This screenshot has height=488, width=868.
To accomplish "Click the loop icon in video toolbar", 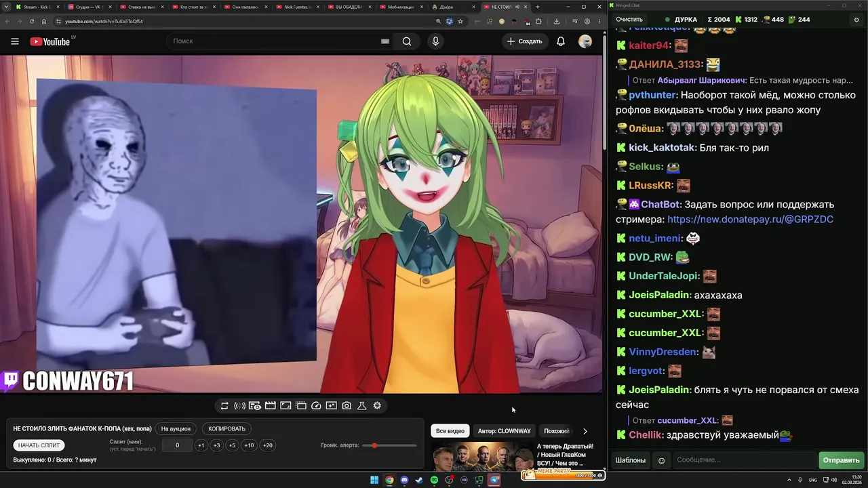I will [224, 406].
